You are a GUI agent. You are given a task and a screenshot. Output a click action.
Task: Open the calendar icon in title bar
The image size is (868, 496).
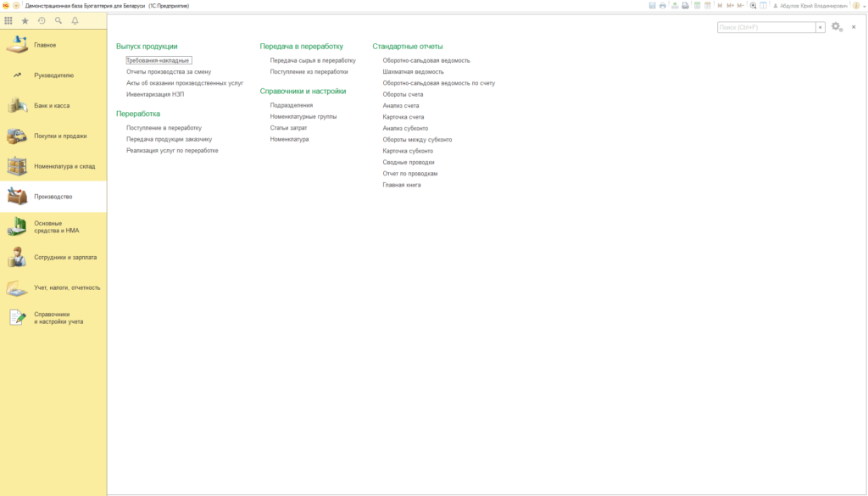pyautogui.click(x=708, y=6)
